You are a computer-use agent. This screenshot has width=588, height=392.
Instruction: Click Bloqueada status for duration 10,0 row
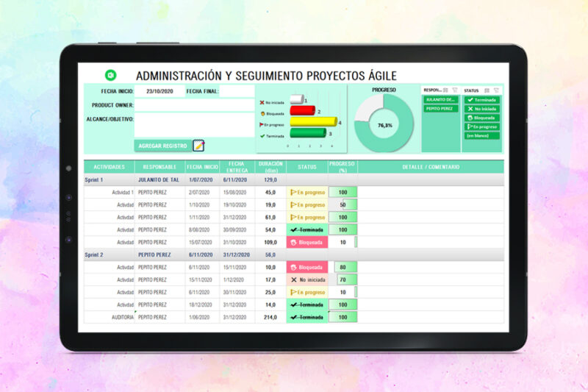point(307,268)
